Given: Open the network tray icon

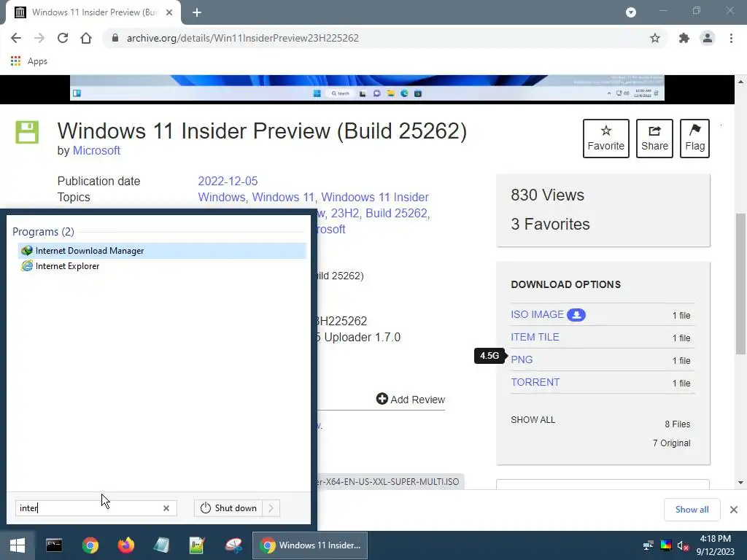Looking at the screenshot, I should point(649,545).
